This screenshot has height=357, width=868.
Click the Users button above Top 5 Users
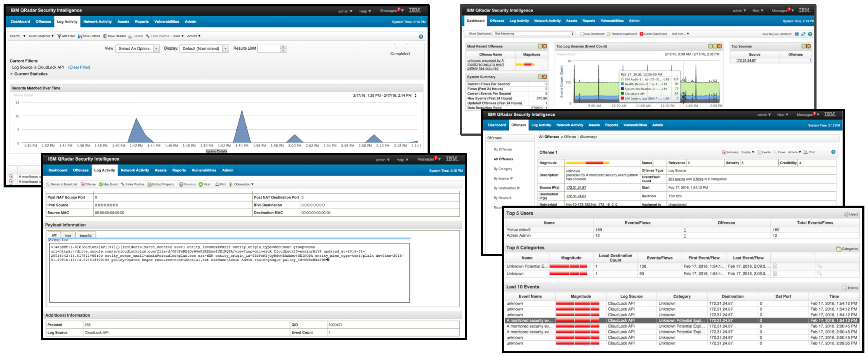click(851, 214)
